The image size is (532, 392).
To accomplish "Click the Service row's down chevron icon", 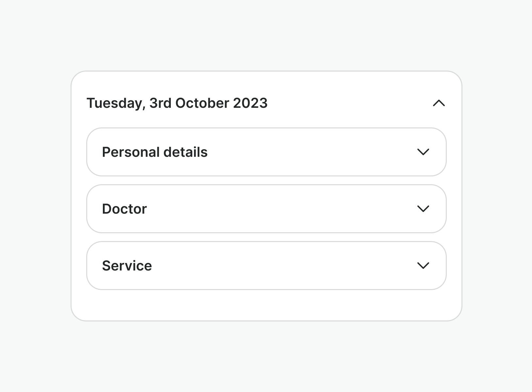I will click(423, 266).
